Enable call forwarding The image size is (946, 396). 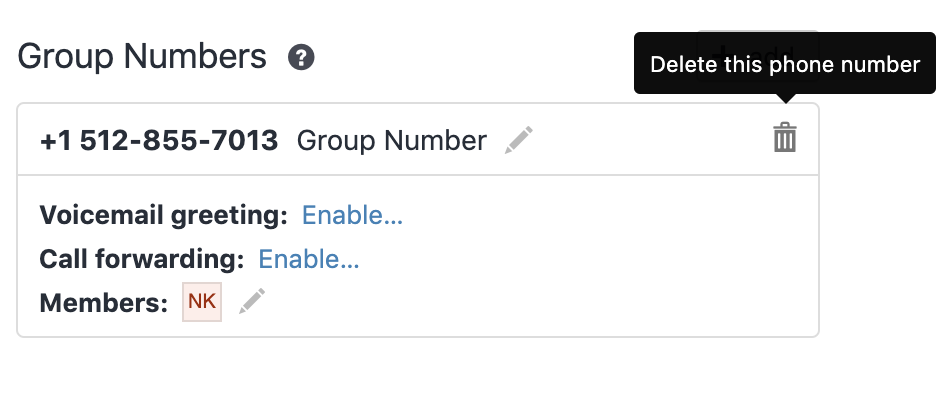click(x=309, y=260)
